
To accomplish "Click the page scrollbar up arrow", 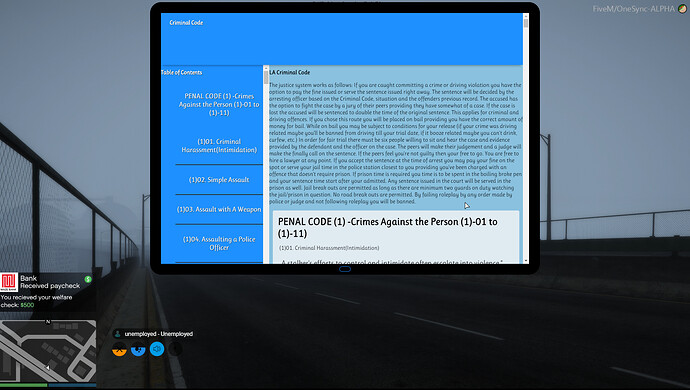I will (x=525, y=15).
